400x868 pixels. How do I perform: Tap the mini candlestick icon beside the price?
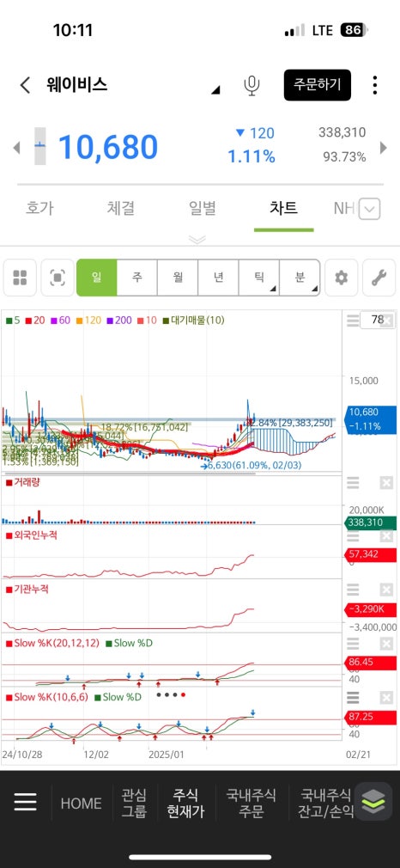[x=40, y=146]
